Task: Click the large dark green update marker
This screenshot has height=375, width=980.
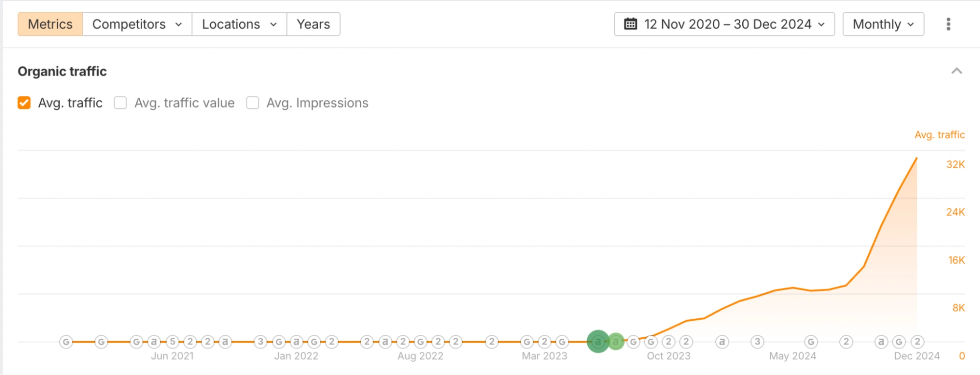Action: (x=598, y=342)
